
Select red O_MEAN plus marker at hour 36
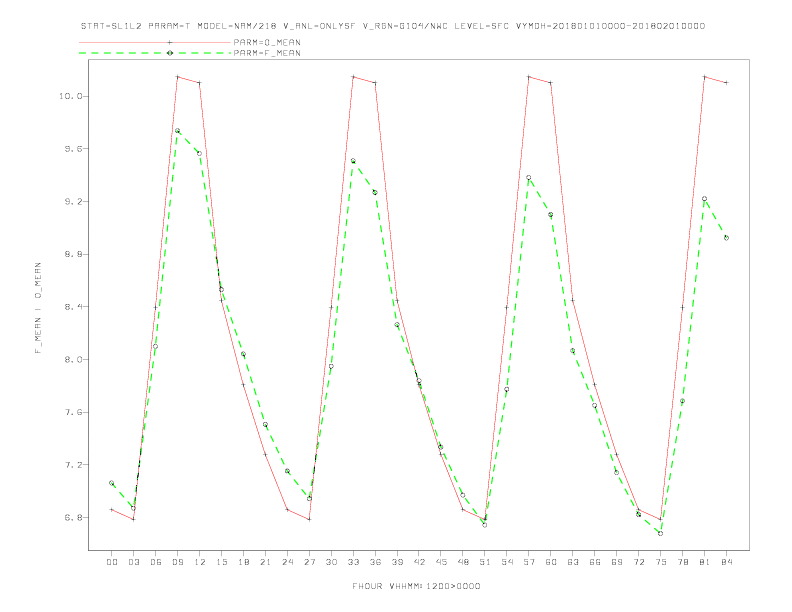(375, 83)
